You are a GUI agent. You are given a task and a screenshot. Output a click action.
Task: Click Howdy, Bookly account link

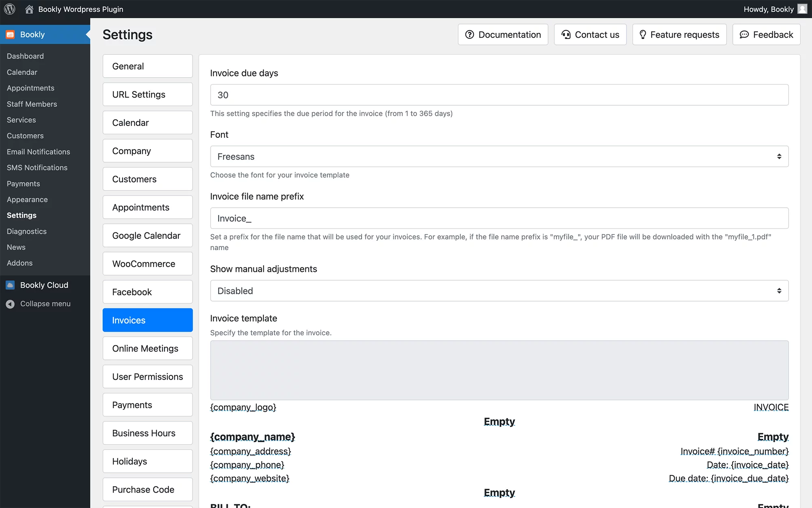point(769,9)
